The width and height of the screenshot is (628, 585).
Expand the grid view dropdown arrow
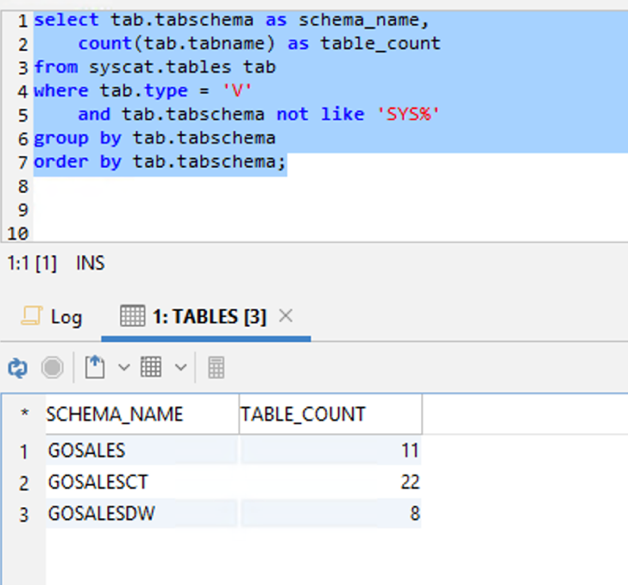coord(180,368)
